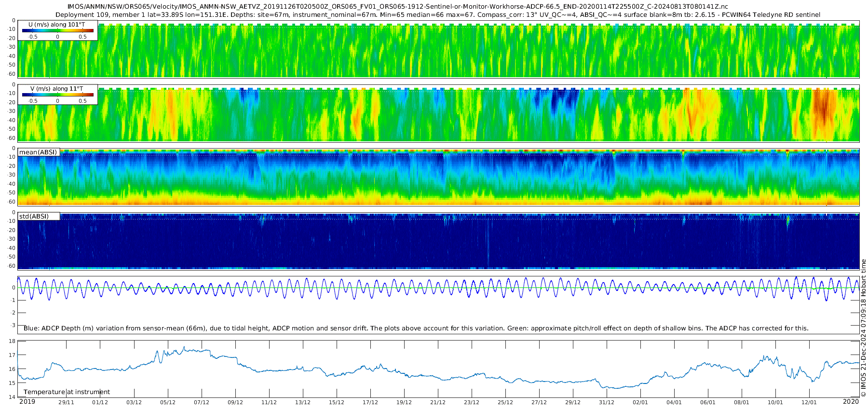868x410 pixels.
Task: Click the 'Temperature at instrument' label
Action: tap(67, 392)
